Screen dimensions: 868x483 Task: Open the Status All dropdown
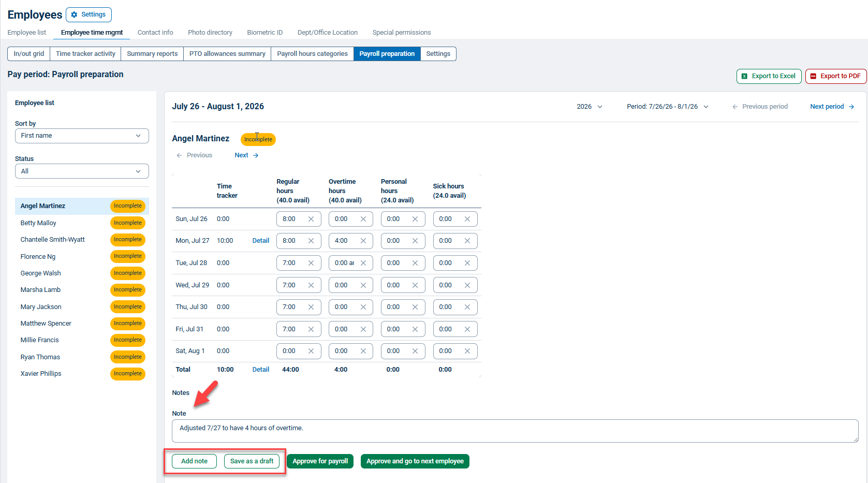tap(82, 171)
